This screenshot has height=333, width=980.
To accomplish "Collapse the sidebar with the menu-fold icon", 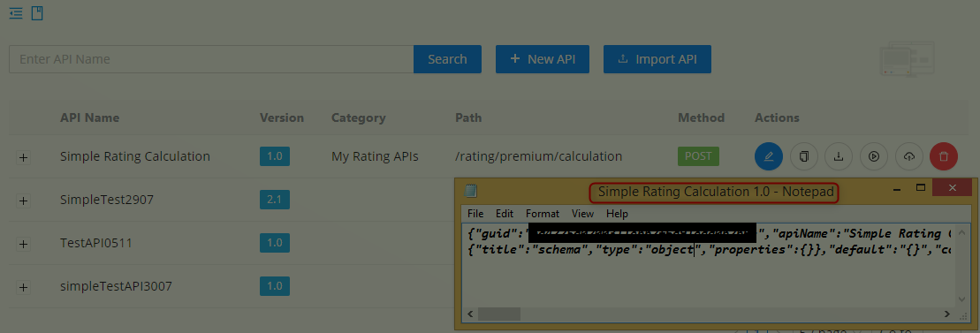I will tap(16, 13).
